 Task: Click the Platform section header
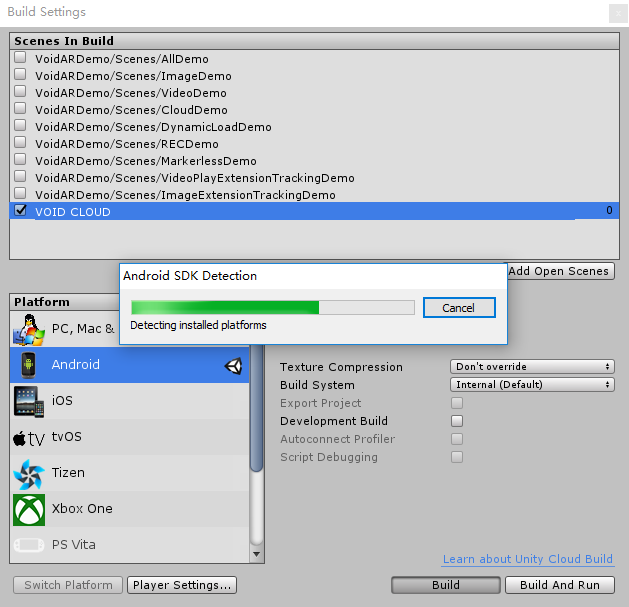(42, 302)
